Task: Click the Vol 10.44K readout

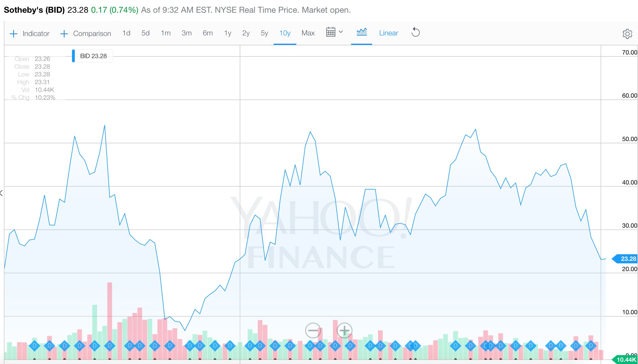Action: (x=44, y=90)
